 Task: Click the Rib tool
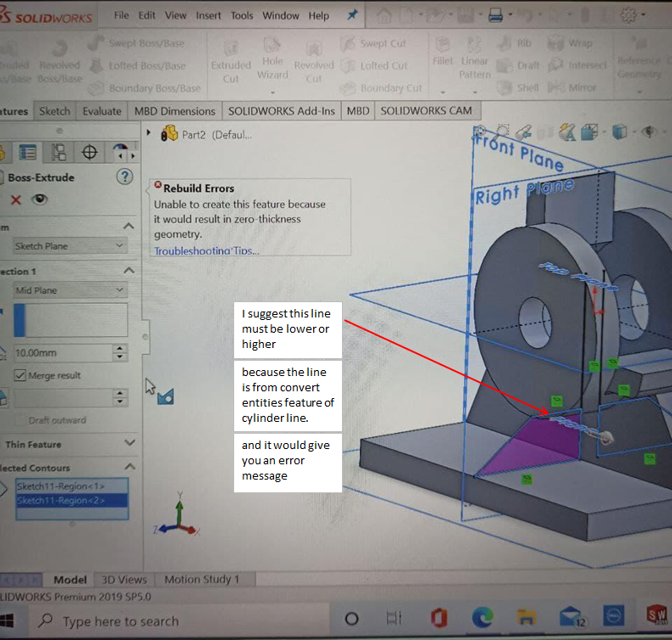[514, 43]
